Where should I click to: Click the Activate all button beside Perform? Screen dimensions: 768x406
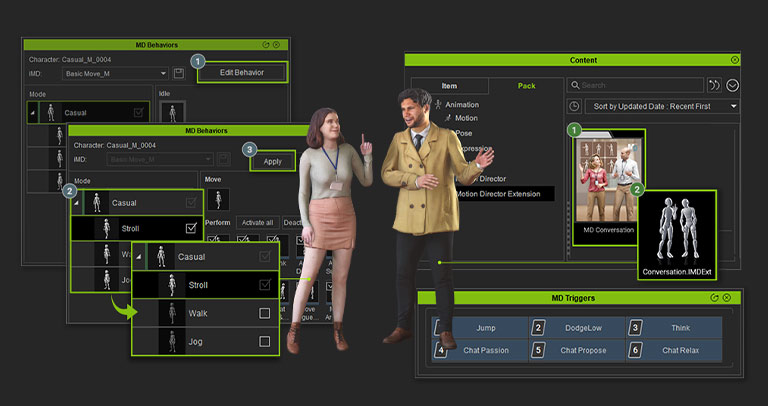click(x=258, y=222)
